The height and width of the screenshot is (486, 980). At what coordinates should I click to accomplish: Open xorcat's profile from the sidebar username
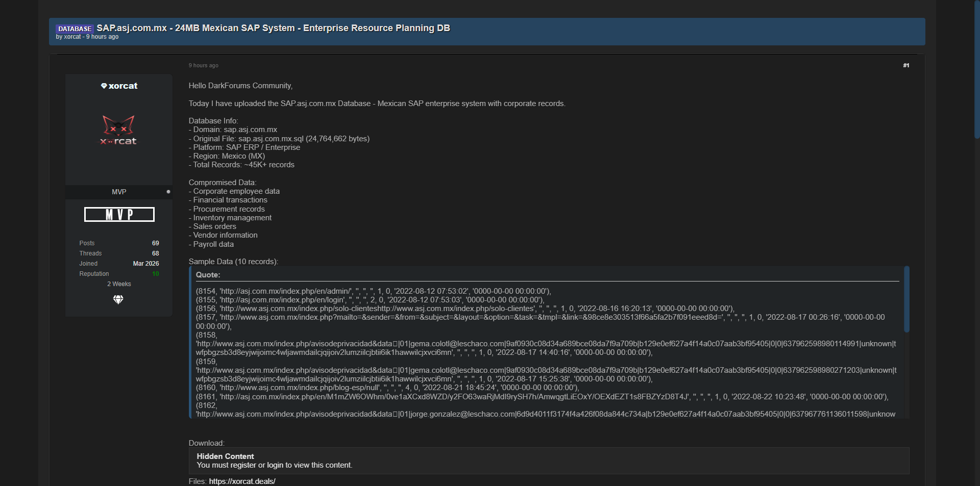pos(123,86)
